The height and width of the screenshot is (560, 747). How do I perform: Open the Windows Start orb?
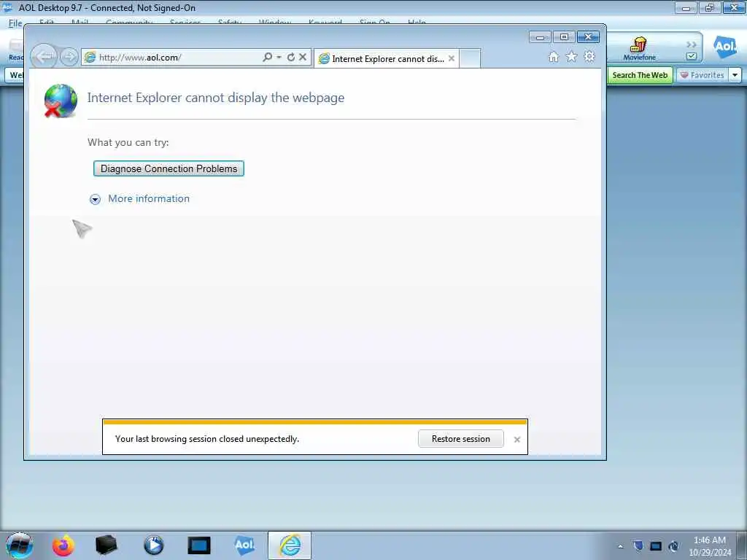19,545
